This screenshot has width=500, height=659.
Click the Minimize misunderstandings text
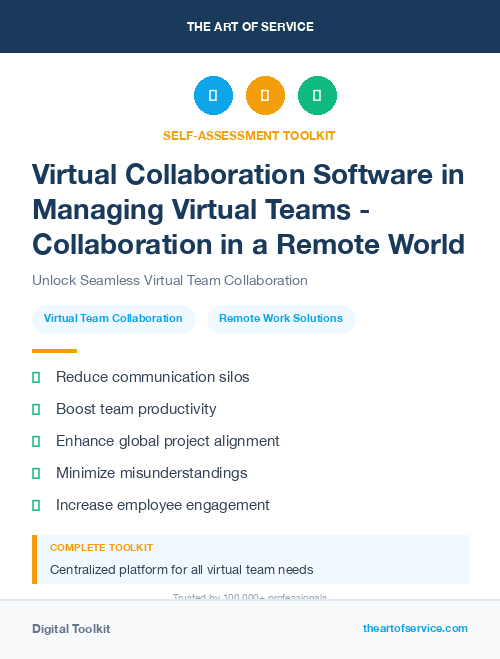pyautogui.click(x=152, y=473)
